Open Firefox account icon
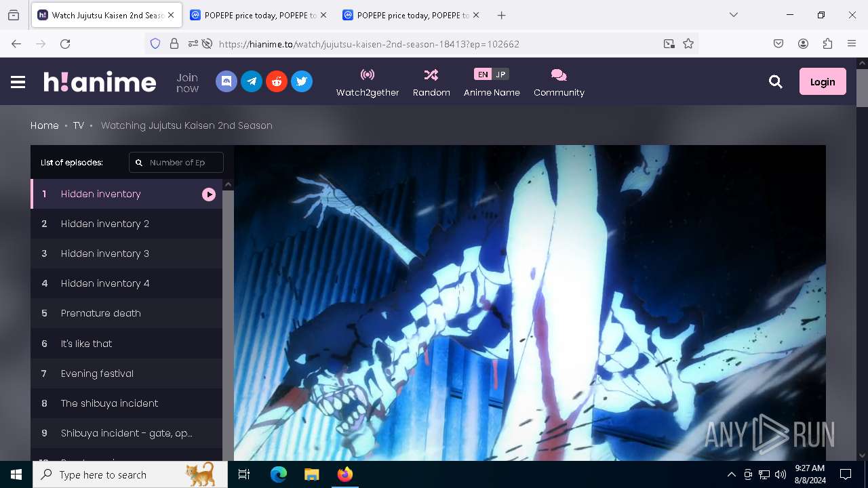The width and height of the screenshot is (868, 488). click(803, 43)
